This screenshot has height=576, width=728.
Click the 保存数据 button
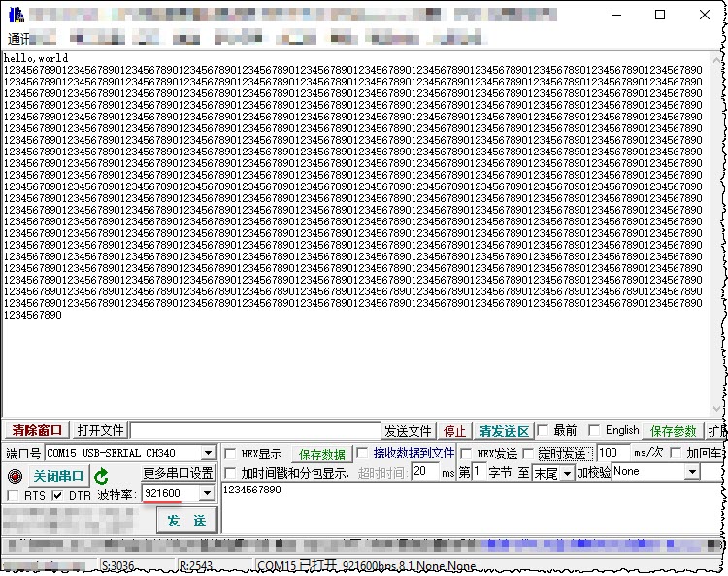pos(322,455)
